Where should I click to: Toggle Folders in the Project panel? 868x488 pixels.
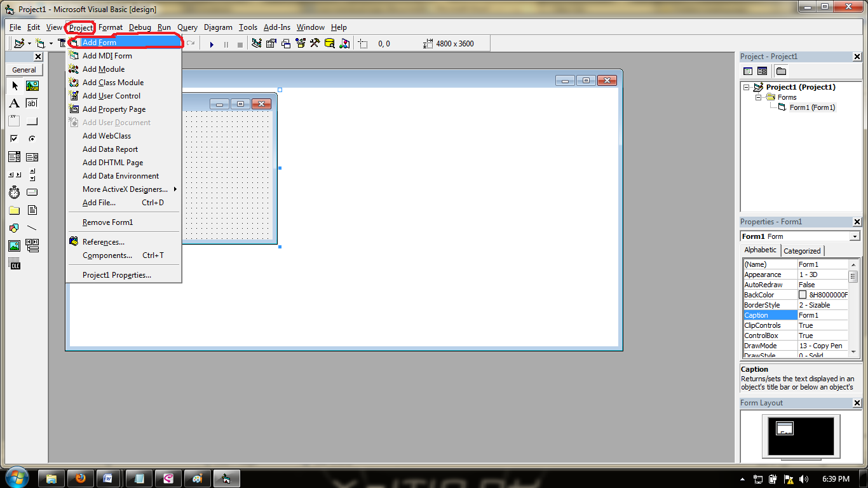coord(781,71)
